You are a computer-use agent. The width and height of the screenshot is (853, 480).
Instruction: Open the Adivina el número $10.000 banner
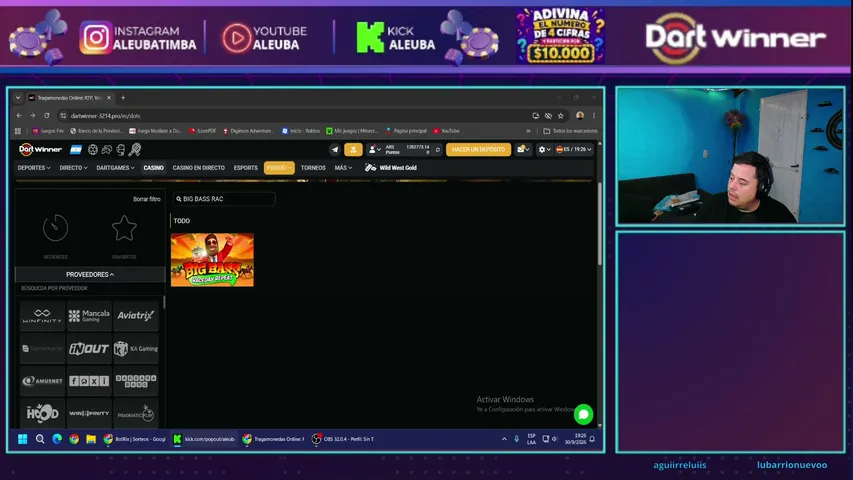(561, 36)
